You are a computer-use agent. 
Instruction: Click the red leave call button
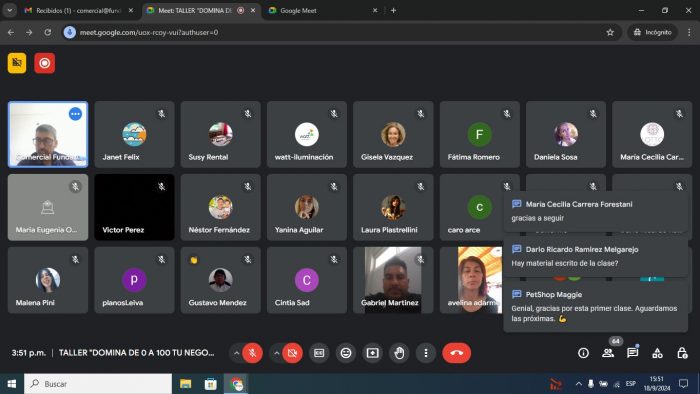456,353
